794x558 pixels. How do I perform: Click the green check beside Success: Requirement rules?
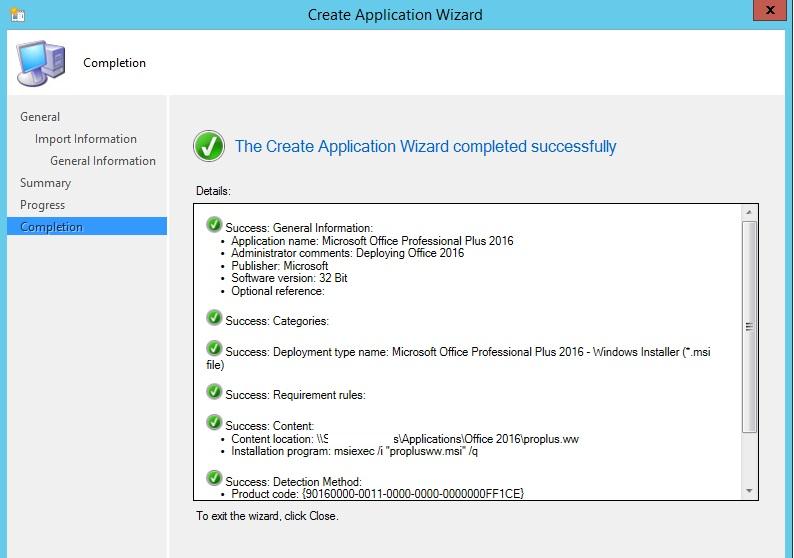[x=214, y=391]
